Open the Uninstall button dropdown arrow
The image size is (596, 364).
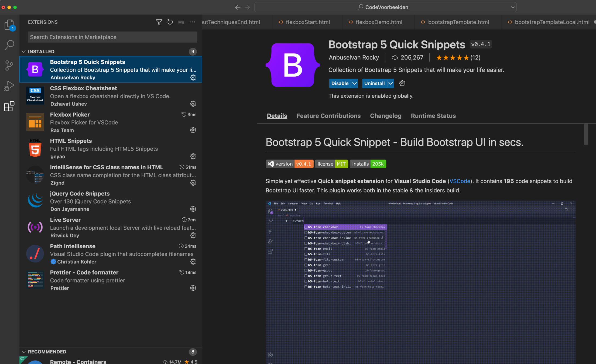[x=391, y=83]
